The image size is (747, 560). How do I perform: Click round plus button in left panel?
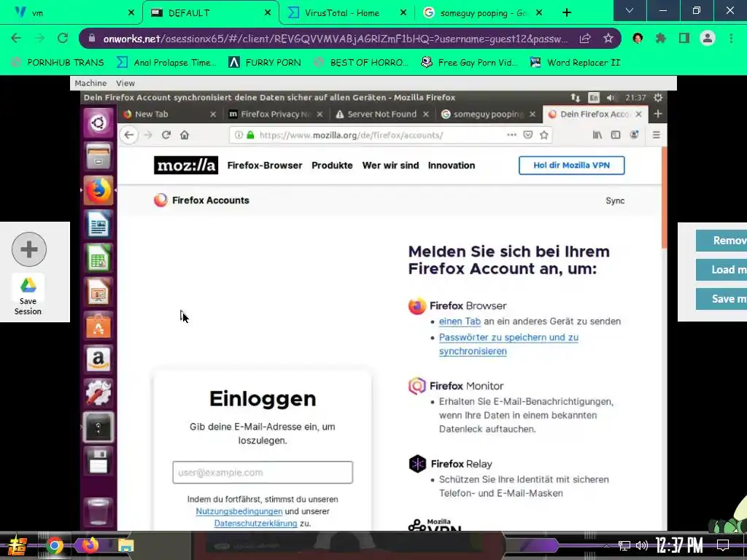[x=29, y=249]
